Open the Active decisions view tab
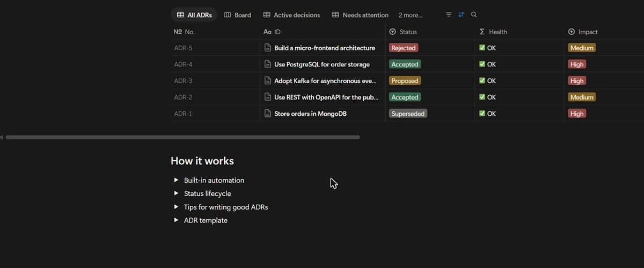 291,15
